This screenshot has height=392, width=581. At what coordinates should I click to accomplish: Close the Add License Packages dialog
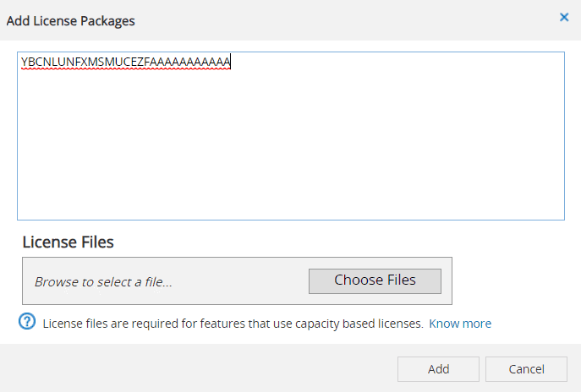pyautogui.click(x=564, y=17)
